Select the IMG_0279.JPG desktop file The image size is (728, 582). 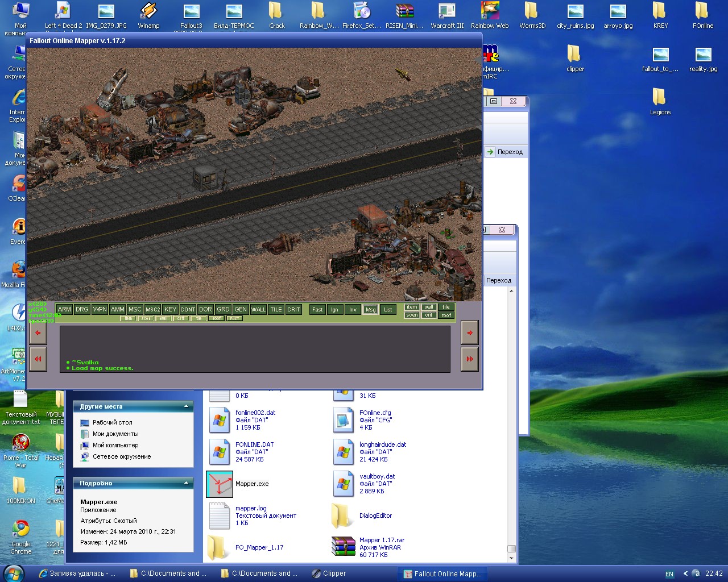pos(106,15)
